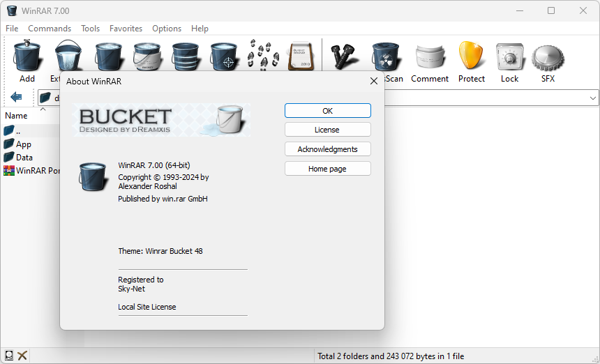Open the Help menu

[200, 29]
